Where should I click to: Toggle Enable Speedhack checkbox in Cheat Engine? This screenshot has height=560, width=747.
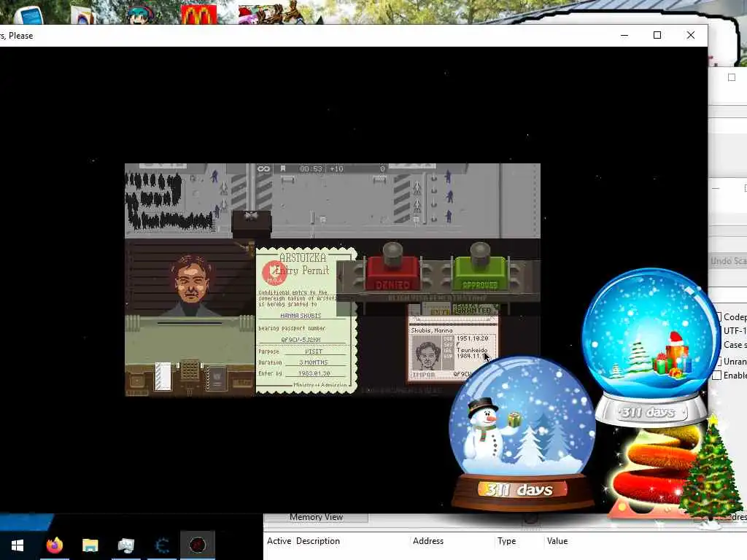pyautogui.click(x=716, y=376)
